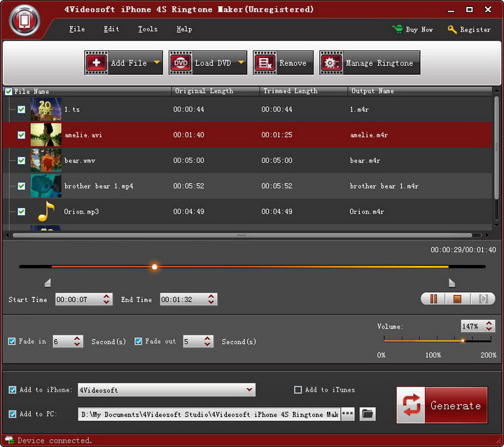Disable the Fade out checkbox
The image size is (504, 447).
[138, 341]
